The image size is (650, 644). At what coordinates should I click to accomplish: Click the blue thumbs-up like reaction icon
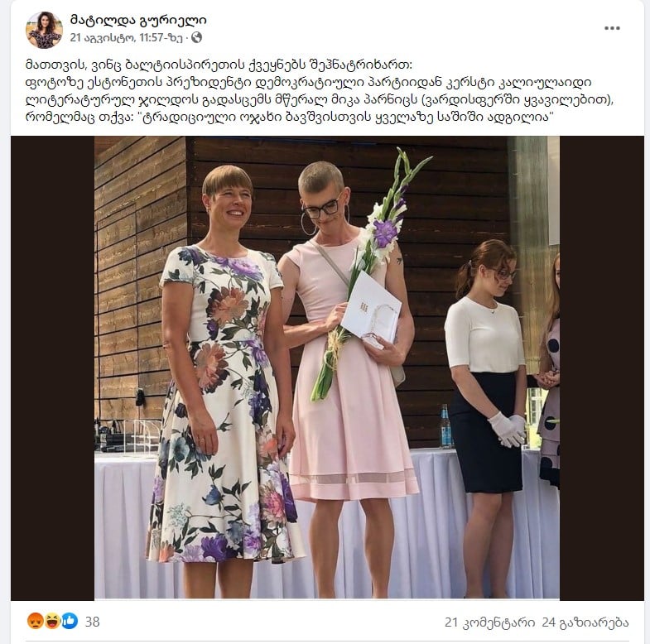(x=70, y=621)
